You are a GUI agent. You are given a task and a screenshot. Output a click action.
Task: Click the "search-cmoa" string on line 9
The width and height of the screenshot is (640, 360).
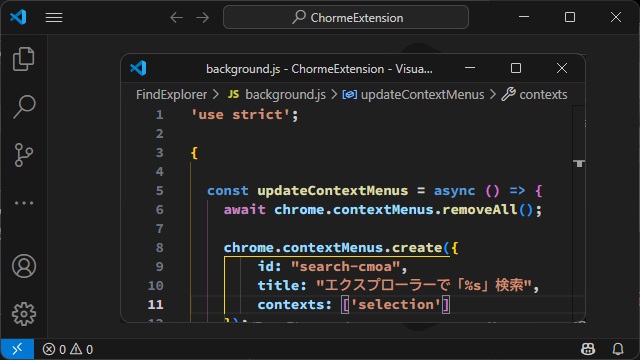pyautogui.click(x=345, y=267)
